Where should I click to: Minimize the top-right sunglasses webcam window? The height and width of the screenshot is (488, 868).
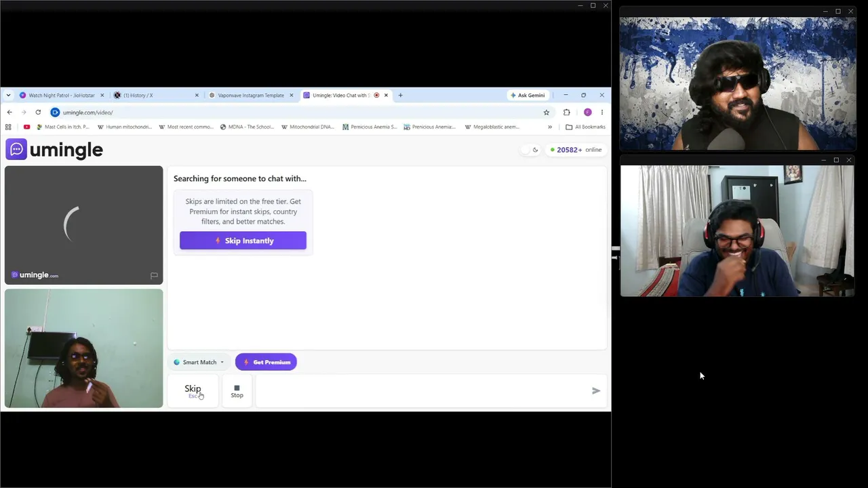826,12
